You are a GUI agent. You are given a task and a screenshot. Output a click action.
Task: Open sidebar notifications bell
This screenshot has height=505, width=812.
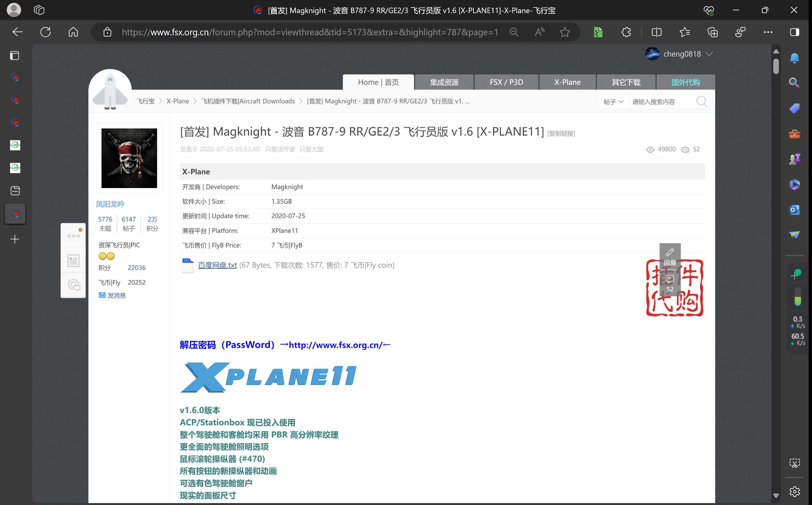point(795,58)
